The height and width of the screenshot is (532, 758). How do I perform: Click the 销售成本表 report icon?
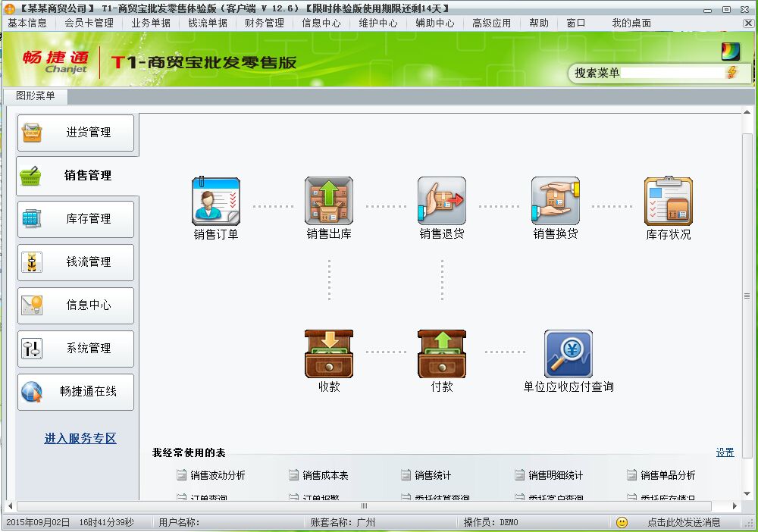293,475
